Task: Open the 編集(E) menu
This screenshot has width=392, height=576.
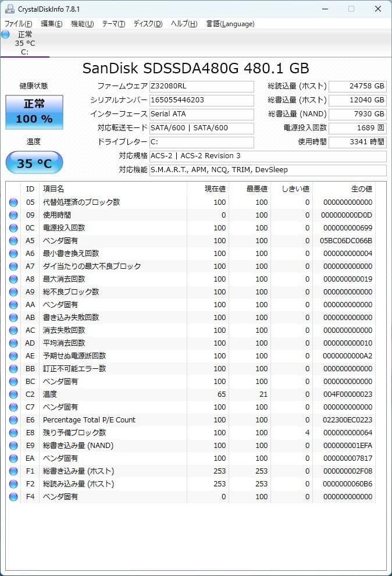Action: click(51, 24)
